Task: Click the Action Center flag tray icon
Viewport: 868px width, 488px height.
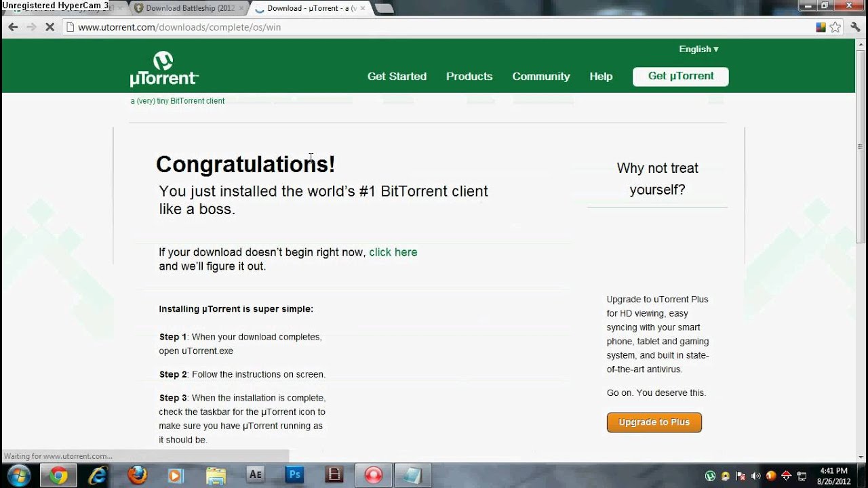Action: (x=741, y=476)
